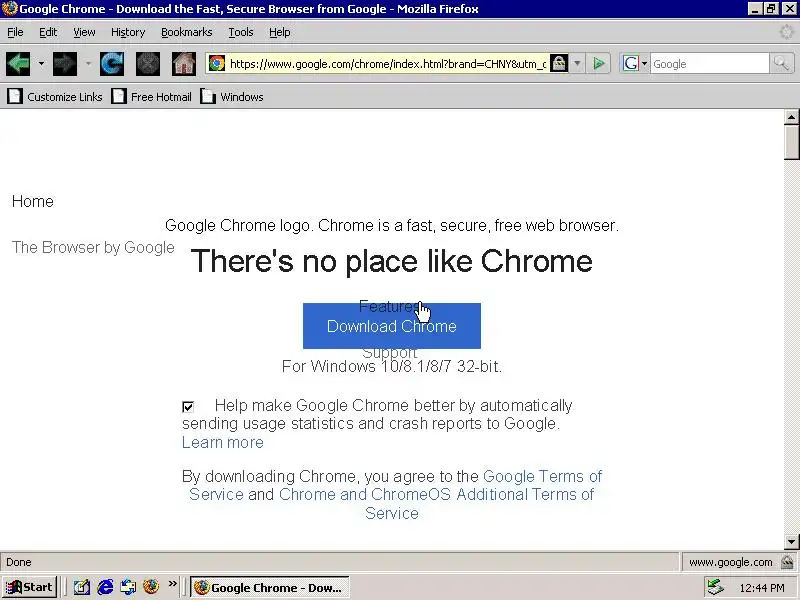The width and height of the screenshot is (800, 600).
Task: Click the magnifier search button
Action: (781, 64)
